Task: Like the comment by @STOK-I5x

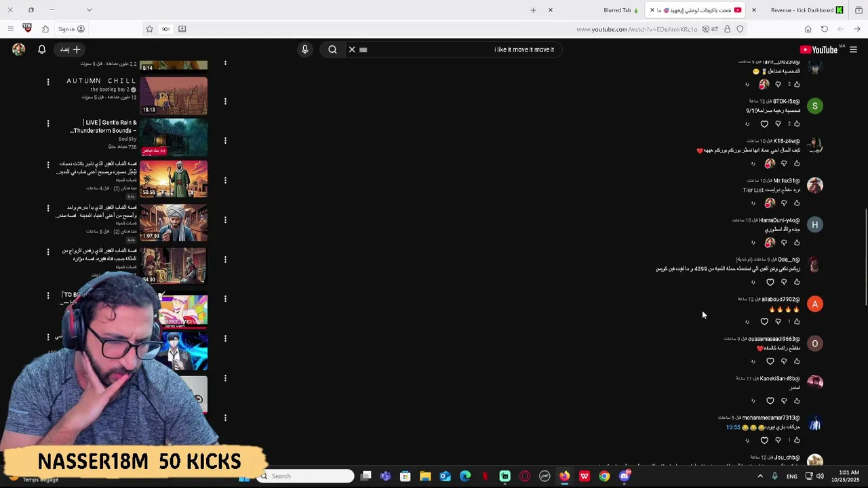Action: (797, 124)
